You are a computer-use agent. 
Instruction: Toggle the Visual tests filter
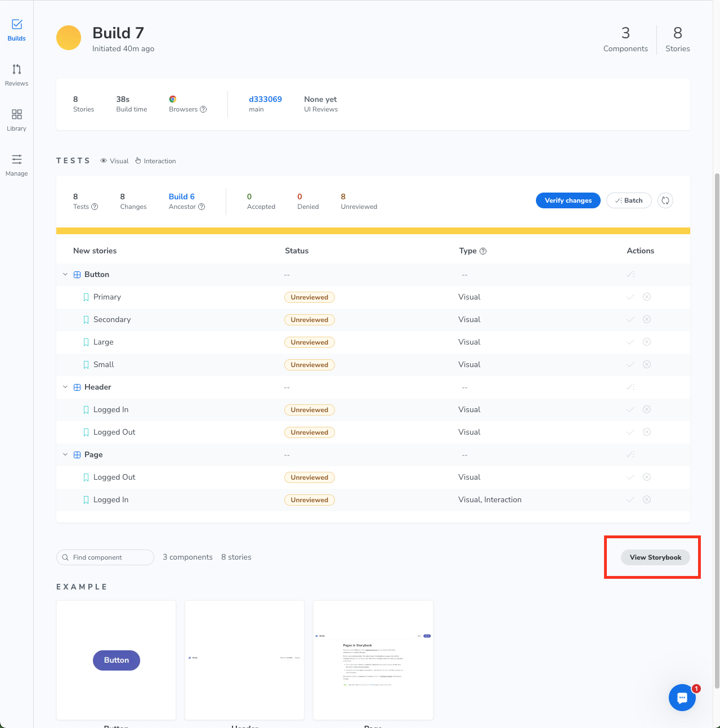click(x=115, y=161)
